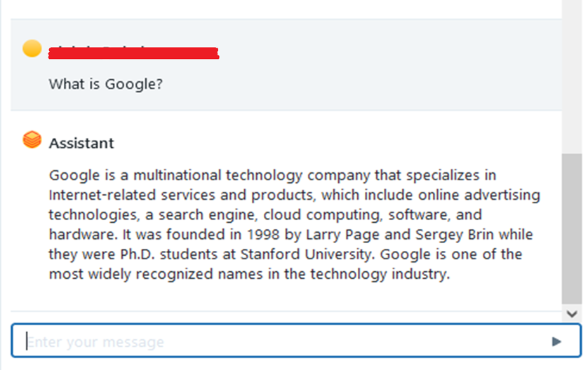This screenshot has height=370, width=588.
Task: Click the 'Assistant' name label
Action: [x=81, y=143]
